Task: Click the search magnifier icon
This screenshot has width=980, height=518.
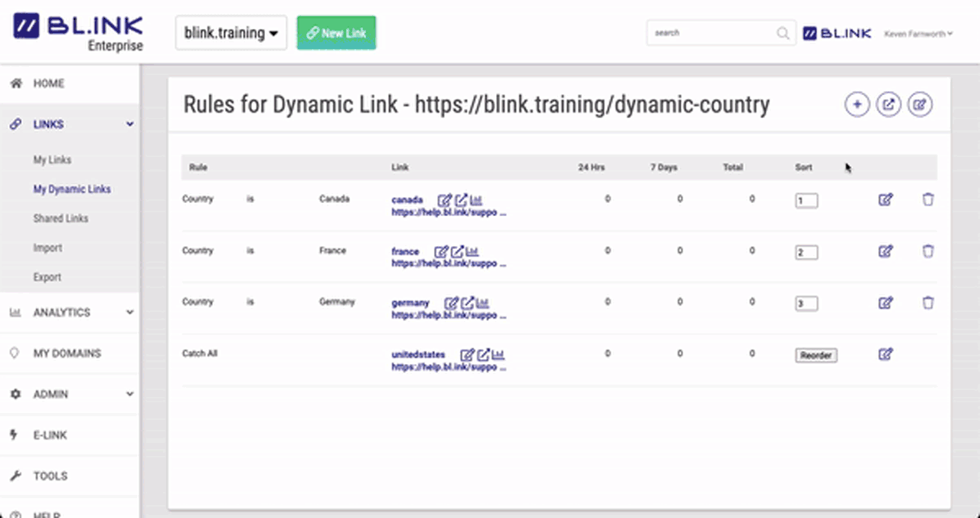Action: pos(782,33)
